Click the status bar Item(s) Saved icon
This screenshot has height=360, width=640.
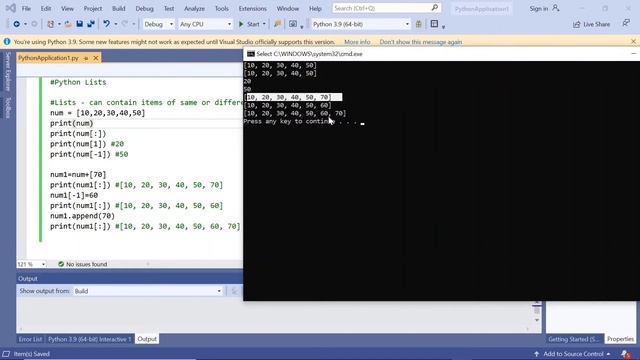pos(6,354)
